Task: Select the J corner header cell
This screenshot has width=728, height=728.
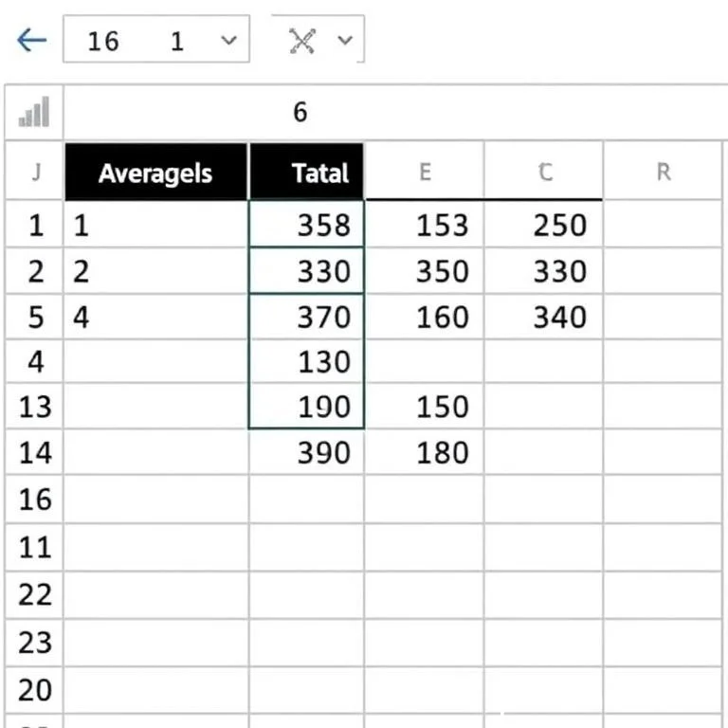Action: point(35,173)
